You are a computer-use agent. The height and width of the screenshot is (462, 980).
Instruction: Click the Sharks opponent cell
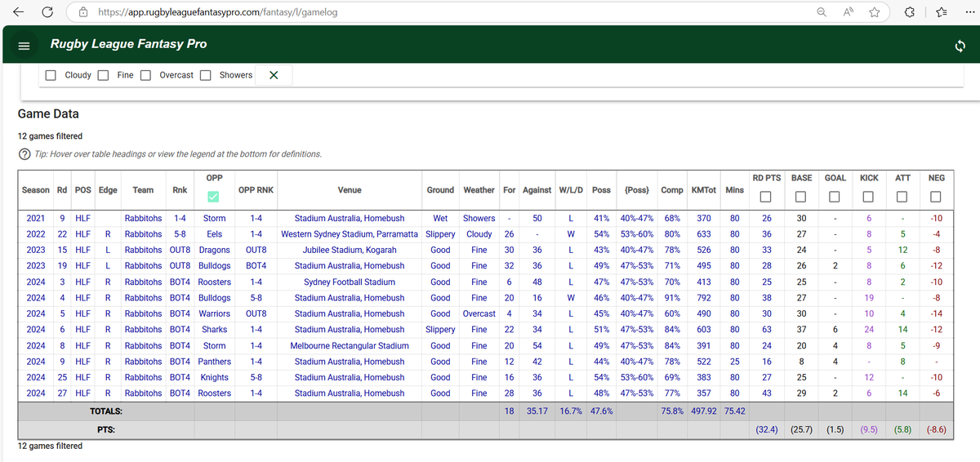tap(214, 330)
